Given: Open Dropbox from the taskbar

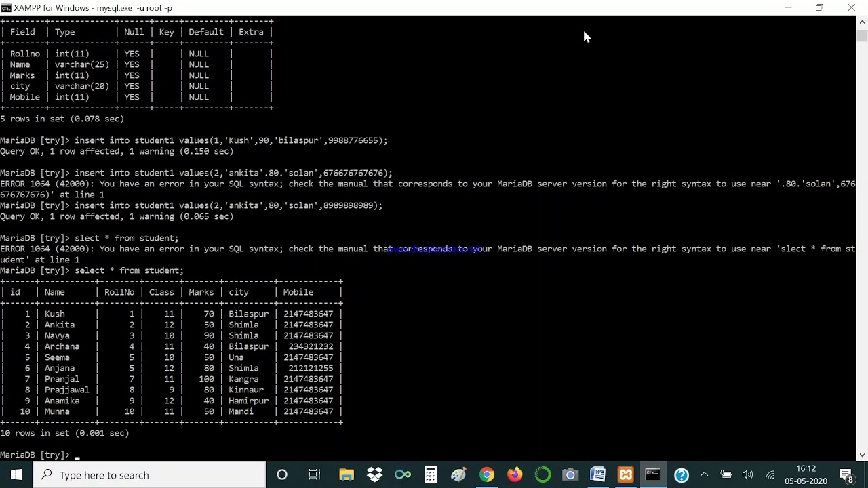Looking at the screenshot, I should 374,474.
